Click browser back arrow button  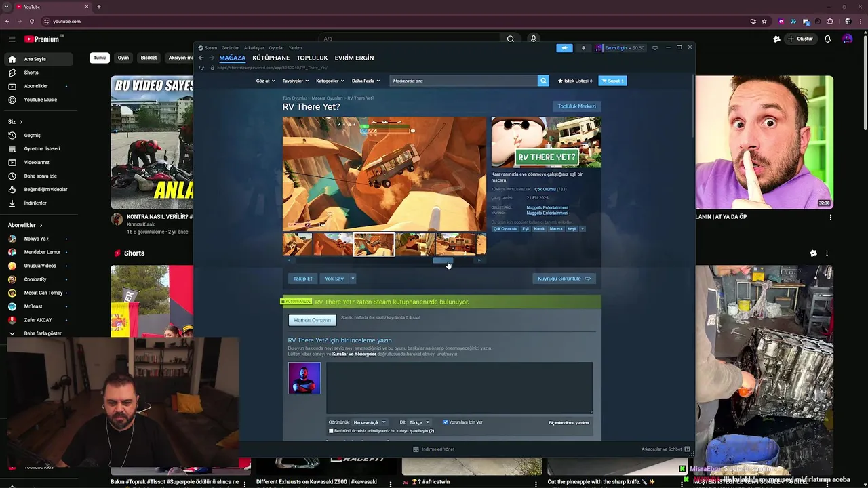click(8, 21)
